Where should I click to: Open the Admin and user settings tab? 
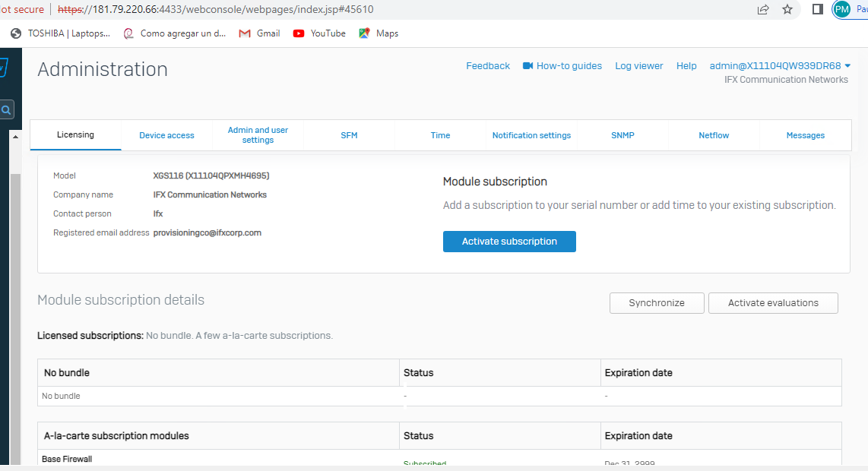[258, 135]
